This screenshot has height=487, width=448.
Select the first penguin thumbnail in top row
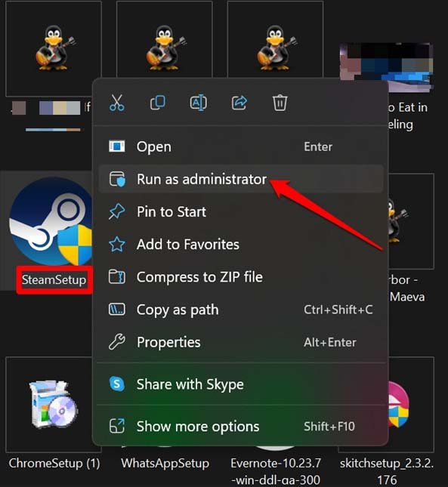point(54,48)
